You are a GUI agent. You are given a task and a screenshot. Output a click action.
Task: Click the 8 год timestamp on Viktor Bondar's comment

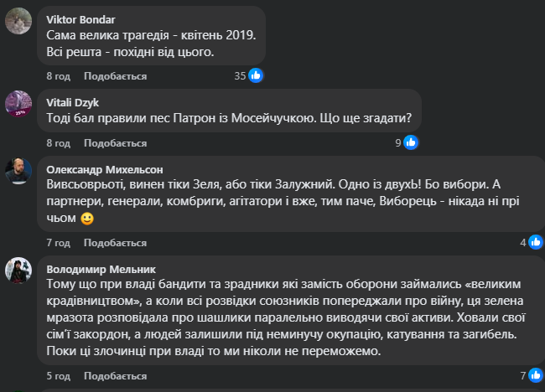pos(58,76)
